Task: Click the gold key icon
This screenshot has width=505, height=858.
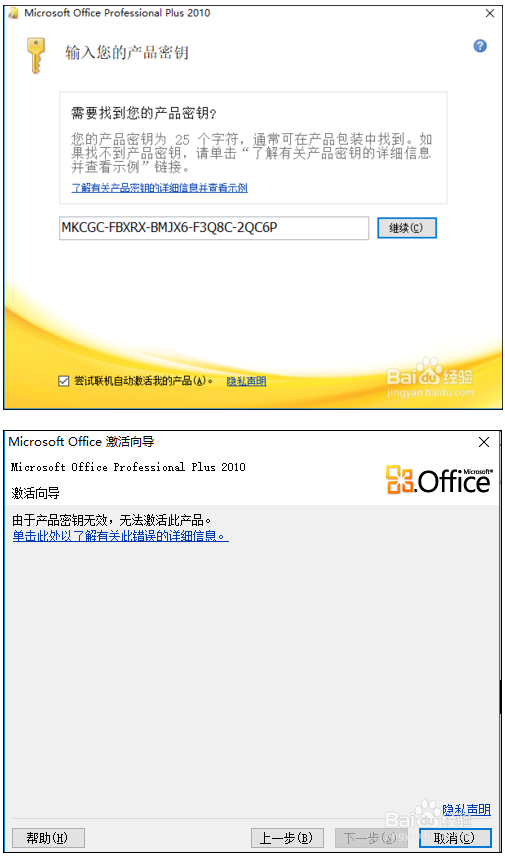Action: pyautogui.click(x=36, y=55)
